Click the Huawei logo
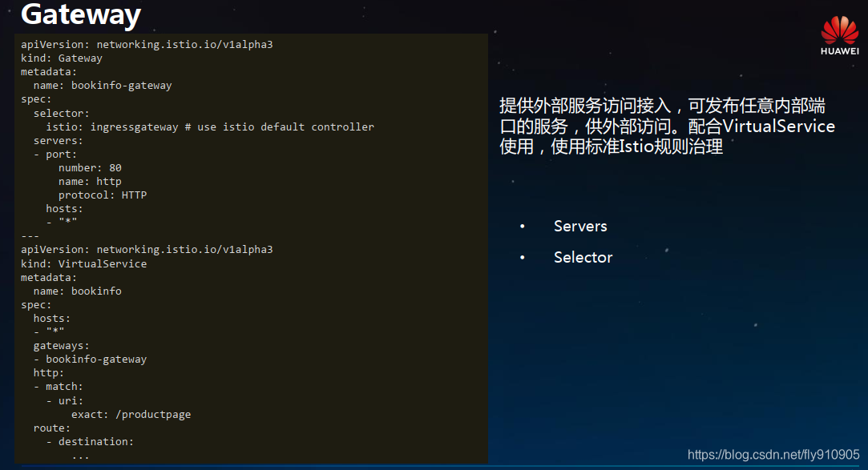868x470 pixels. pyautogui.click(x=838, y=29)
